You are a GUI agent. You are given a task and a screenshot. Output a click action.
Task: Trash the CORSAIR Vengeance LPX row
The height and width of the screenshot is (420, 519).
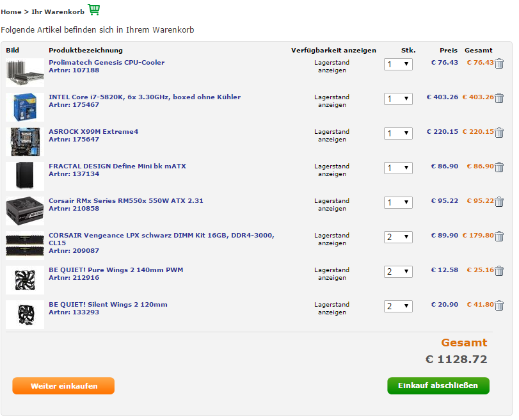tap(499, 236)
